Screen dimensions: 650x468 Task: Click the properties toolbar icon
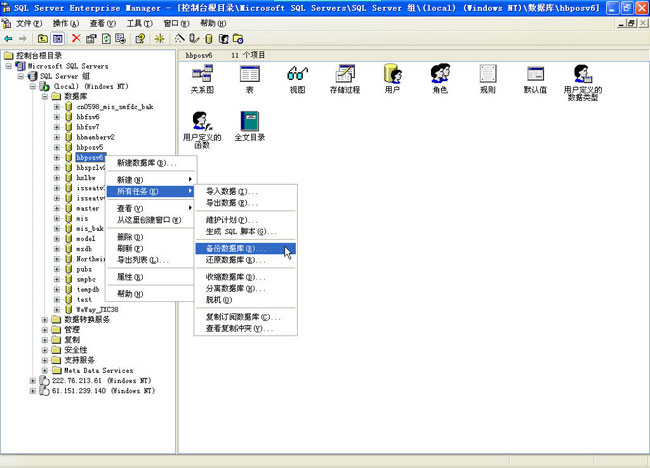91,39
